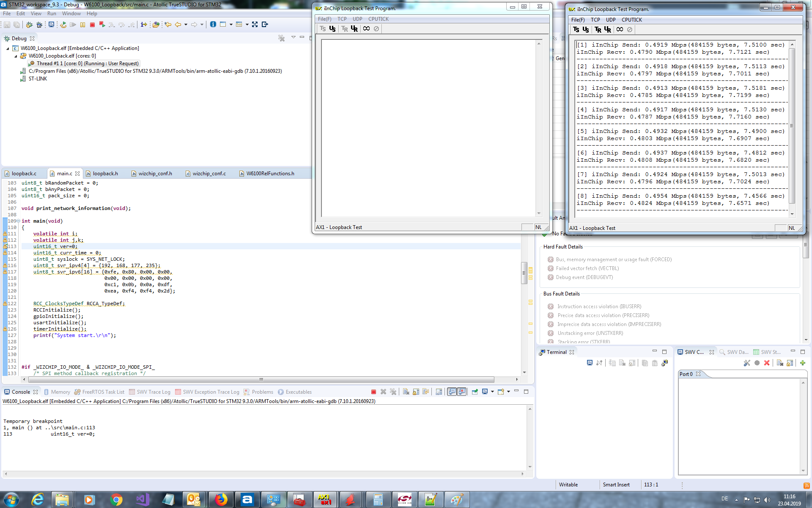Viewport: 812px width, 508px height.
Task: Click the Step Return icon
Action: (132, 25)
